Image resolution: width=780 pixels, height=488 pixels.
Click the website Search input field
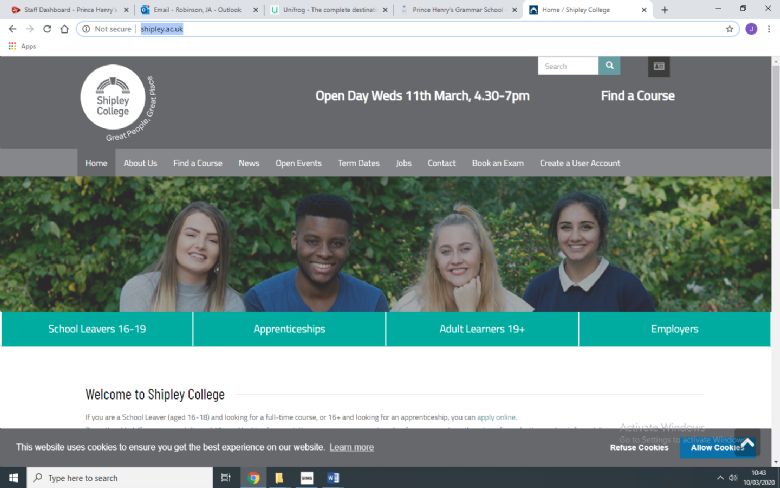click(568, 66)
